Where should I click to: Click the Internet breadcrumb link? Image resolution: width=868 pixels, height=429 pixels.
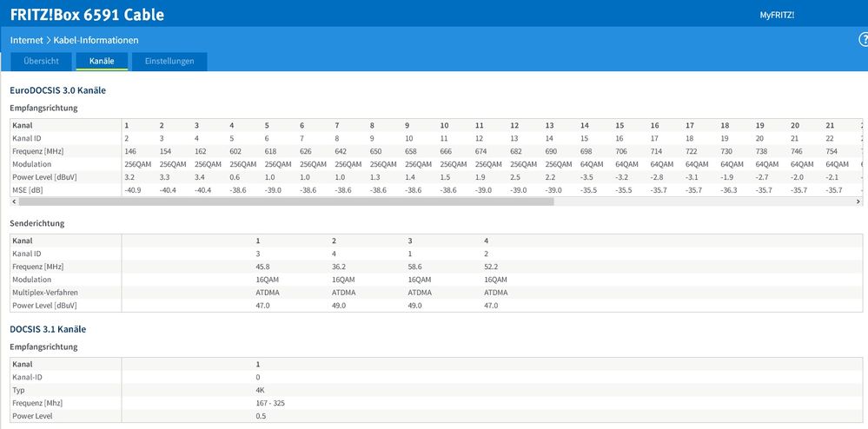26,41
